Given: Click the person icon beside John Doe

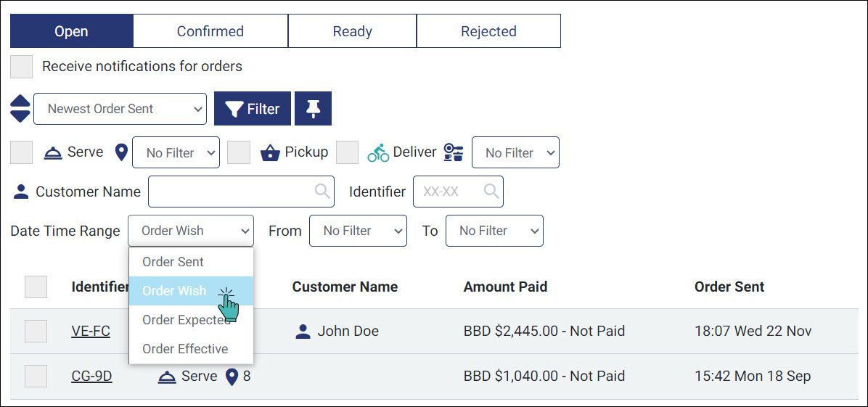Looking at the screenshot, I should [x=303, y=332].
